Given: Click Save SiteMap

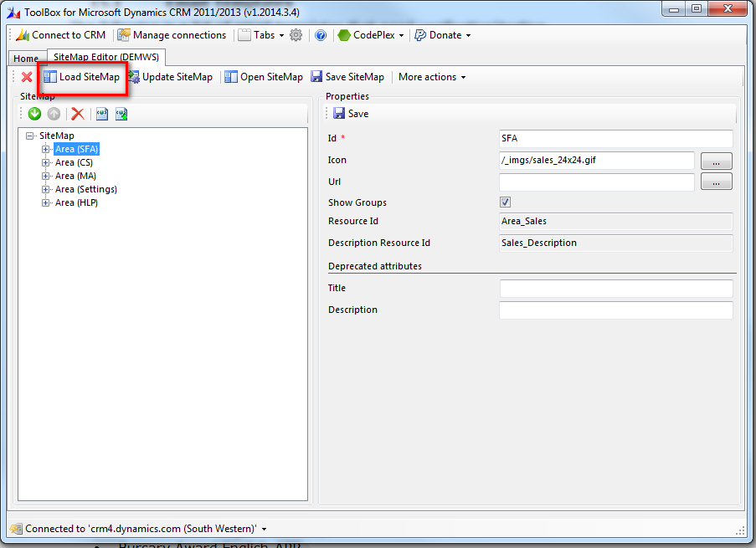Looking at the screenshot, I should tap(347, 77).
